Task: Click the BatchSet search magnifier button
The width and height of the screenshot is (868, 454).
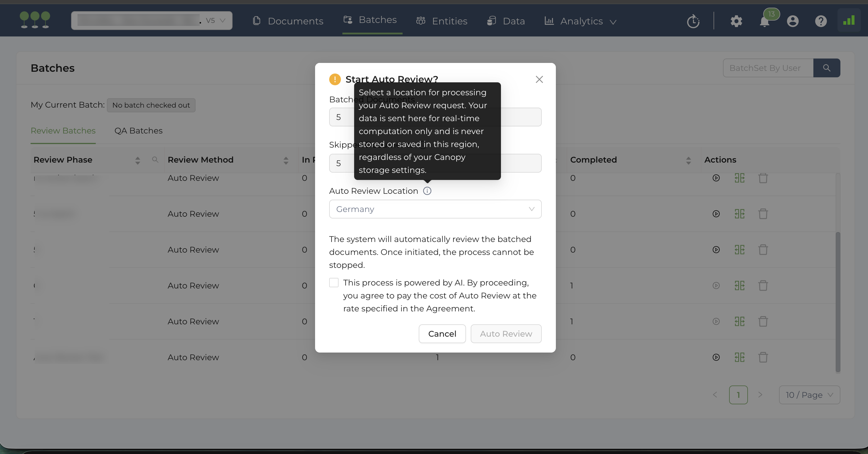Action: (826, 68)
